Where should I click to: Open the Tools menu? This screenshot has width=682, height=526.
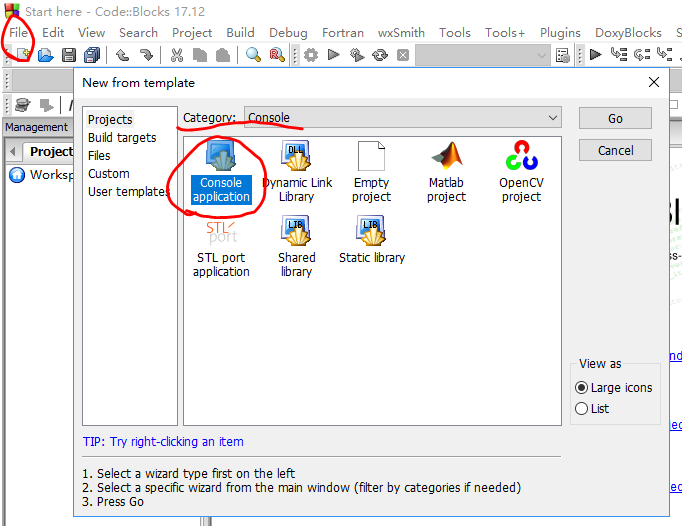pyautogui.click(x=455, y=33)
